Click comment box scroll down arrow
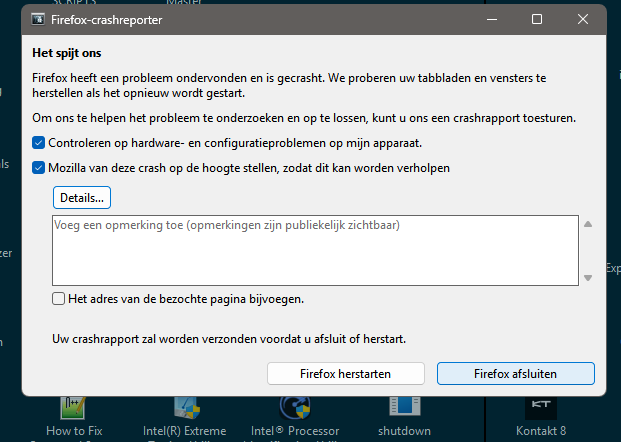The image size is (621, 442). pyautogui.click(x=588, y=278)
